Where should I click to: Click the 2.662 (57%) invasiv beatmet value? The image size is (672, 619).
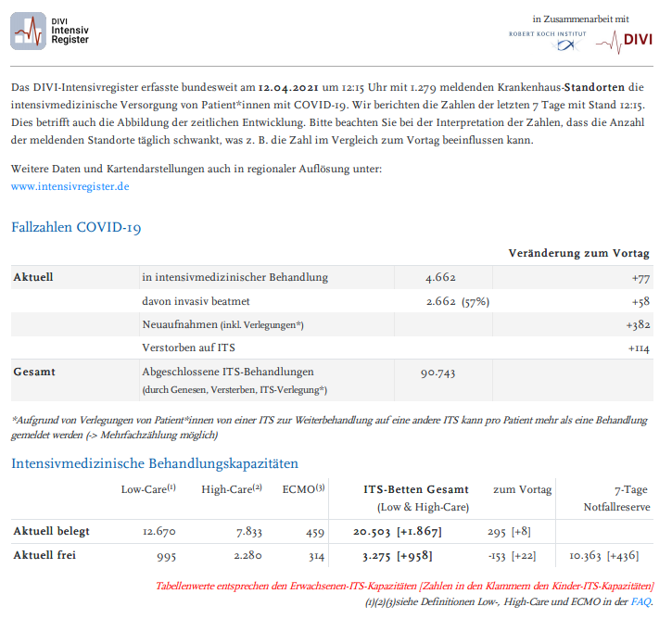pos(457,301)
